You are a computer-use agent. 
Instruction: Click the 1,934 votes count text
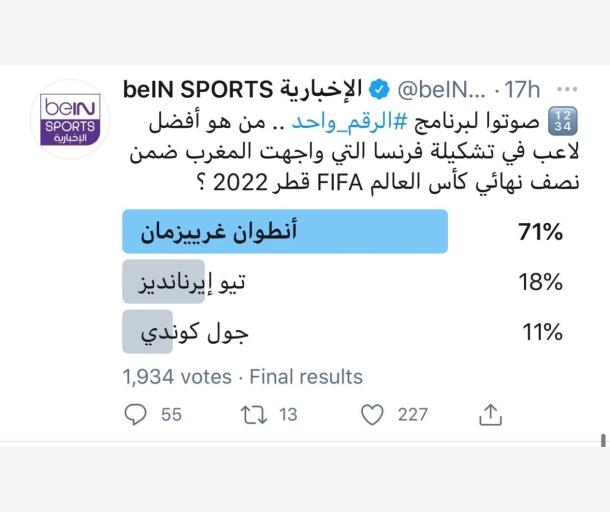click(176, 377)
